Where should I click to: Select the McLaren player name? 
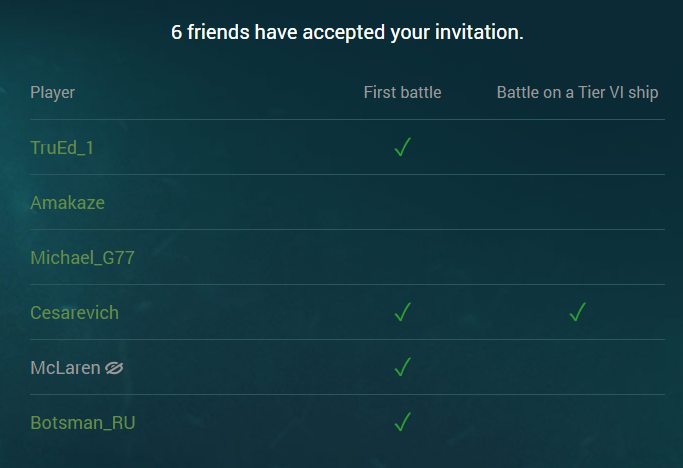[65, 368]
